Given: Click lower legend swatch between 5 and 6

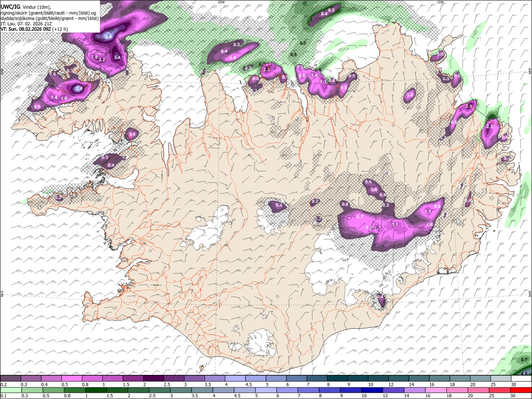Looking at the screenshot, I should point(266,390).
